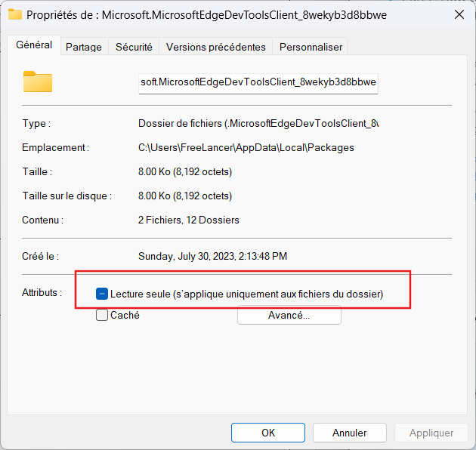Close the Propriétés dialog window
476x450 pixels.
point(459,14)
